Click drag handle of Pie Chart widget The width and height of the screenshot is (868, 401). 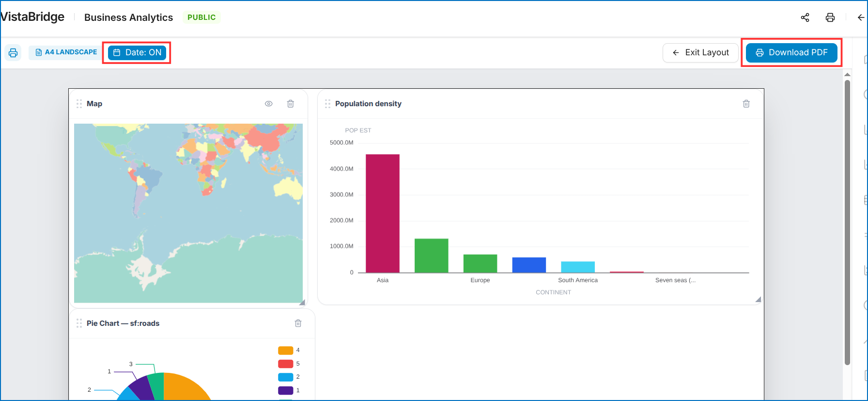coord(79,323)
